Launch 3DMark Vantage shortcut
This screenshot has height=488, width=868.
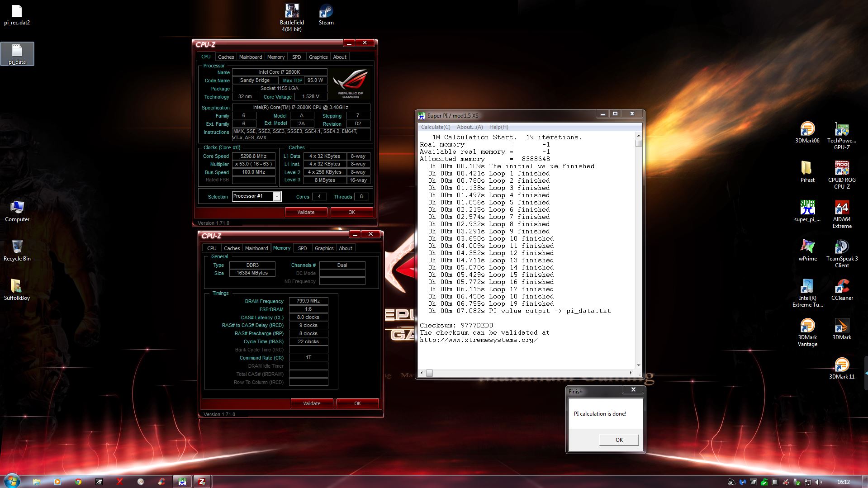(807, 332)
